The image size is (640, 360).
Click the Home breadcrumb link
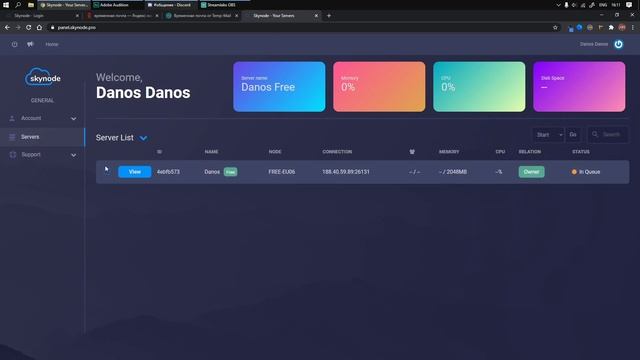coord(52,44)
